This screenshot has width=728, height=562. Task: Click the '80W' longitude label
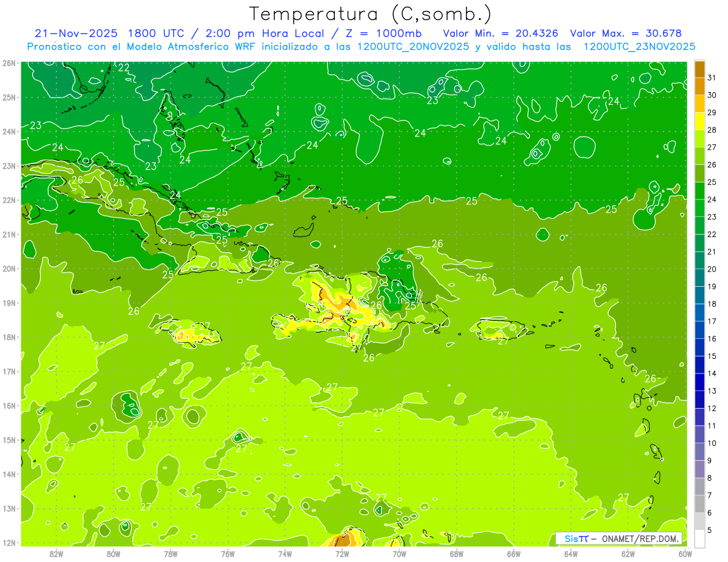pos(113,553)
